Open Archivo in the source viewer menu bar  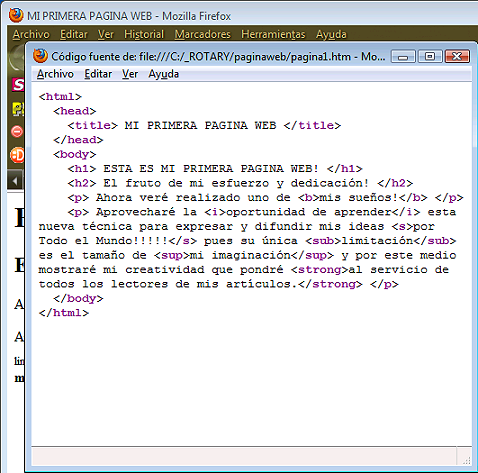point(55,74)
